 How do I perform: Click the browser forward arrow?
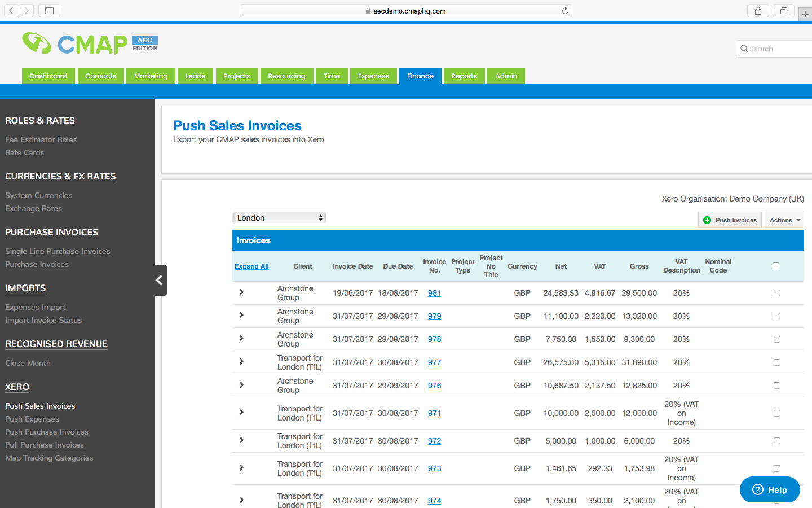[27, 11]
